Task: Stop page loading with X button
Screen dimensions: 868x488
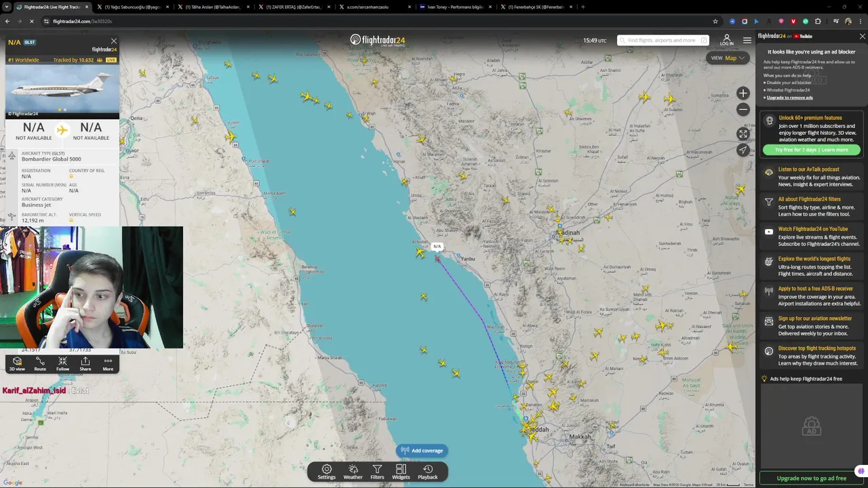Action: (x=32, y=21)
